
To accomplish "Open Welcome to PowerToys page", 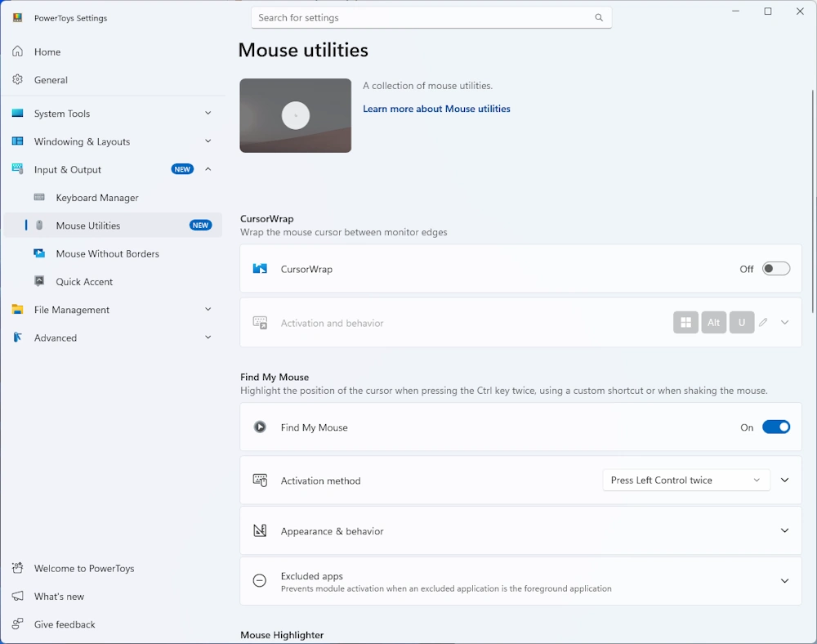I will coord(83,569).
